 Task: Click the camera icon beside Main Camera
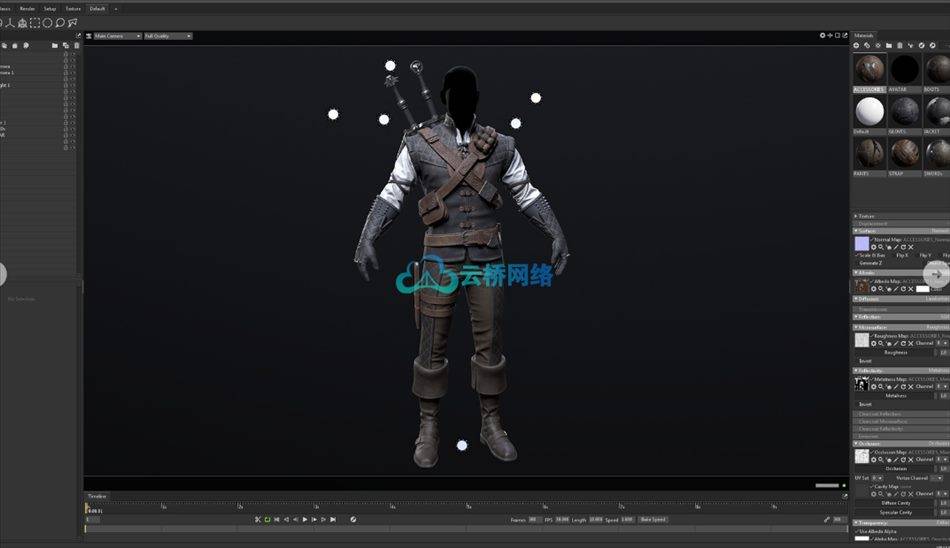click(x=88, y=36)
